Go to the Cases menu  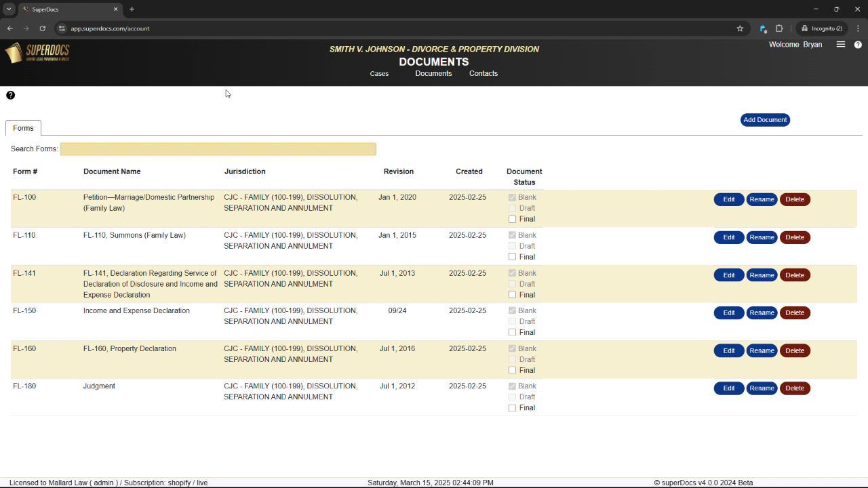(379, 74)
